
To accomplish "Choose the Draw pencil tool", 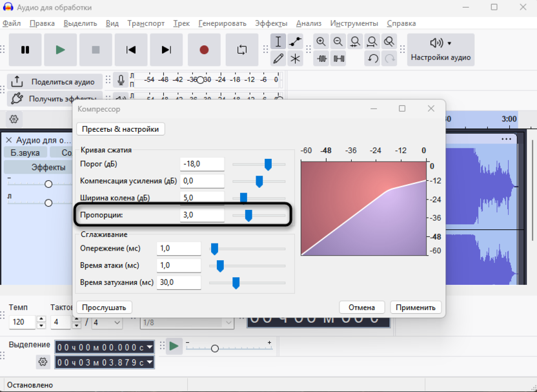I will point(278,59).
